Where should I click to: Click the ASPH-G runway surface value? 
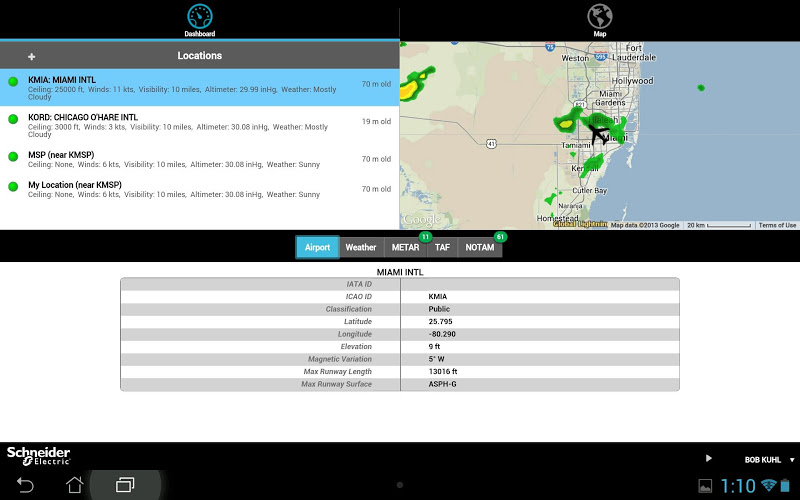coord(442,384)
